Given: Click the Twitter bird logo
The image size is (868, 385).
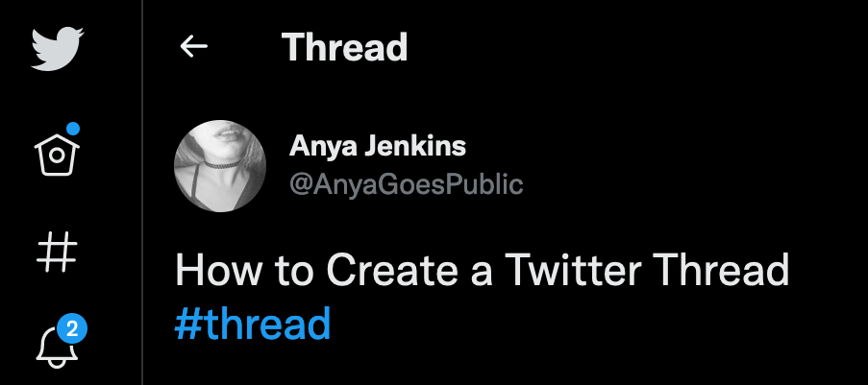Looking at the screenshot, I should click(58, 49).
